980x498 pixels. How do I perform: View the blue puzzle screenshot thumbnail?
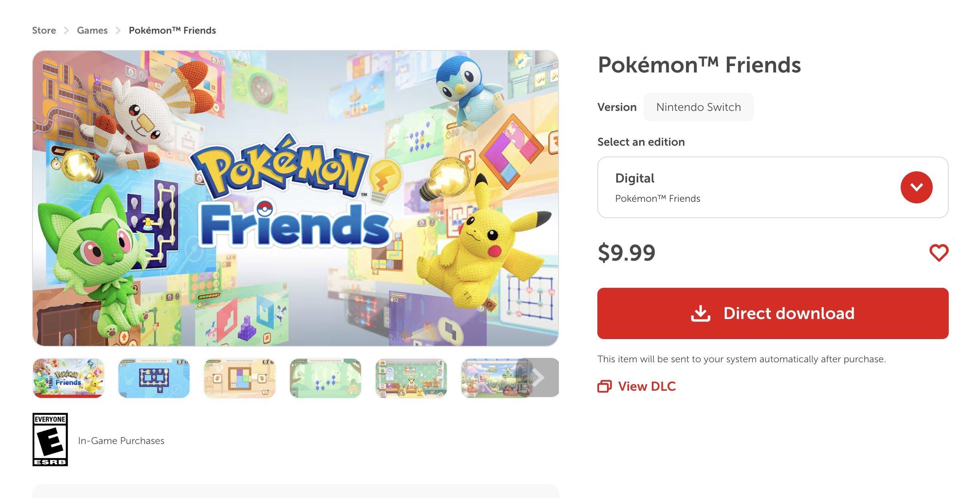[x=154, y=378]
